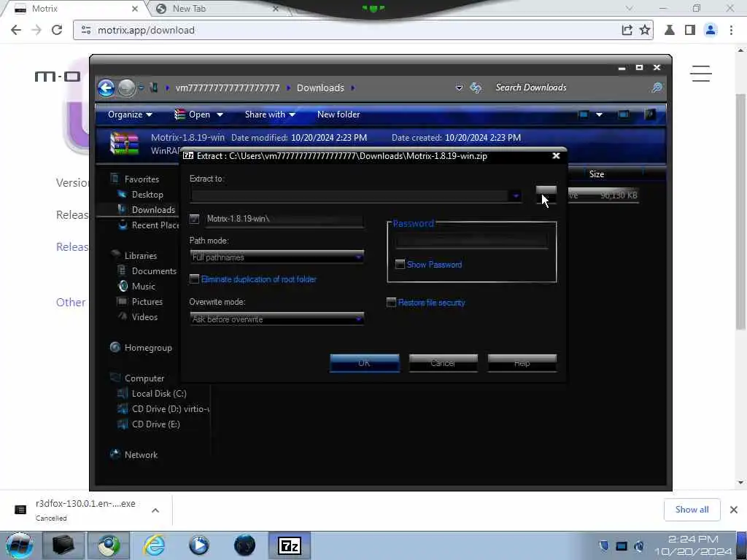The height and width of the screenshot is (560, 747).
Task: Click the WinRAR archive icon for Motrix-1.8.19-win
Action: pos(124,144)
